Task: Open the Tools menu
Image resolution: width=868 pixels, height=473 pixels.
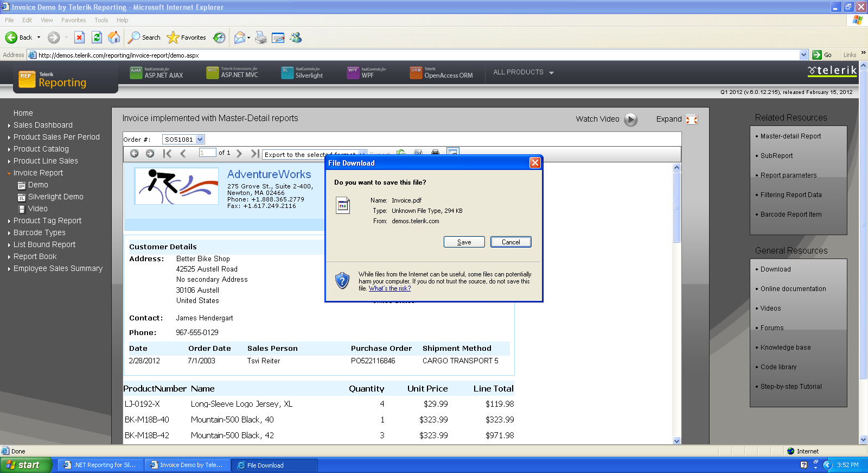Action: click(x=101, y=20)
